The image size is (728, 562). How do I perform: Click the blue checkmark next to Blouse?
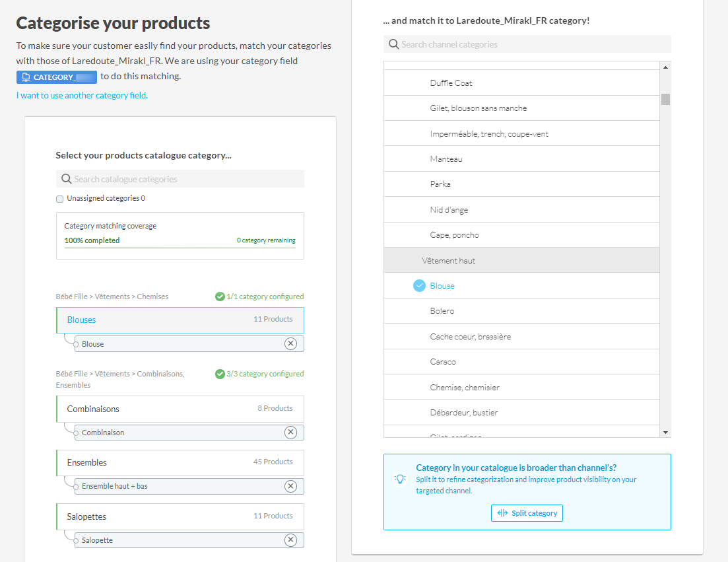419,285
